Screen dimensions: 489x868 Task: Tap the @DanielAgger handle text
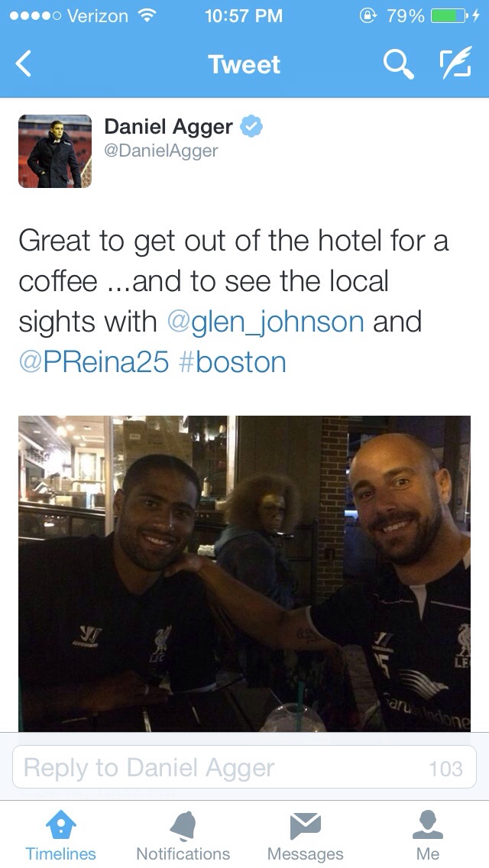click(x=161, y=151)
